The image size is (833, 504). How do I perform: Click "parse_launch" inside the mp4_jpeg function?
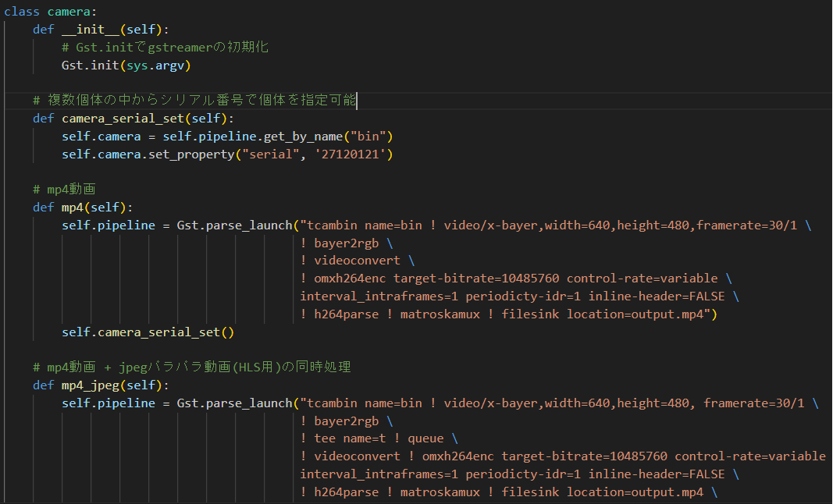click(x=249, y=403)
